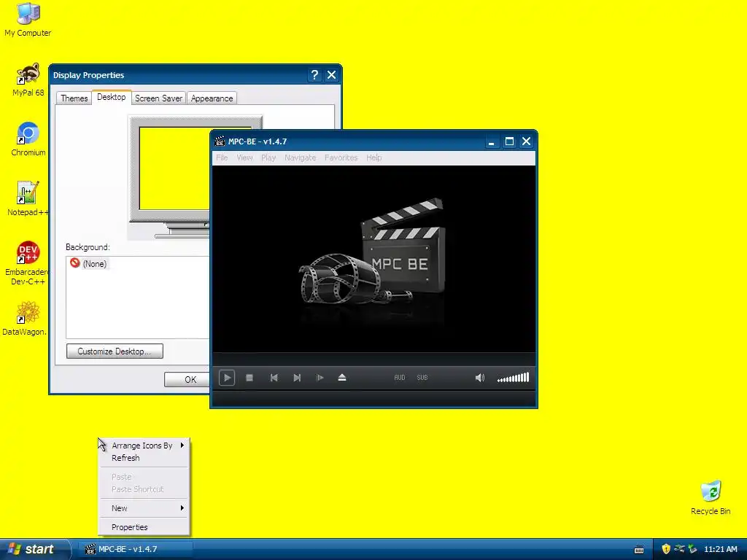Click the help question mark in Display Properties
This screenshot has width=747, height=560.
(314, 75)
